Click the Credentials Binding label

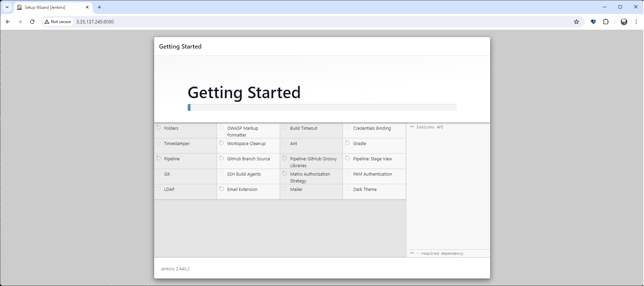(x=372, y=128)
